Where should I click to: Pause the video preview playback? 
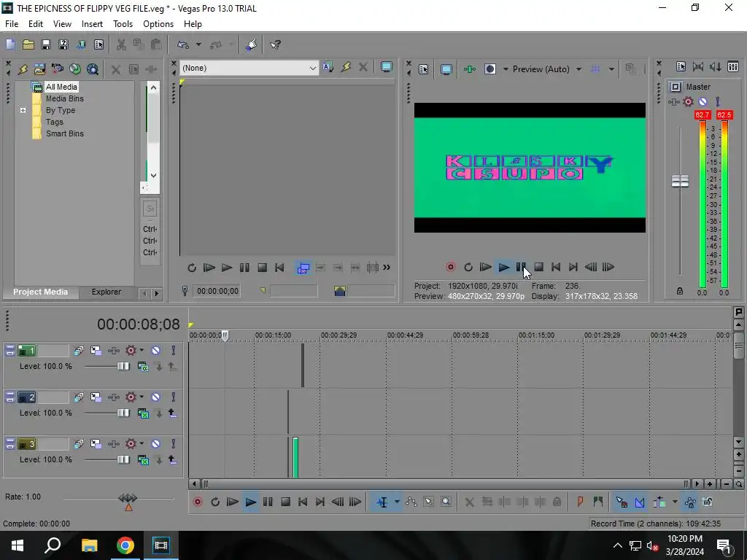pos(521,267)
